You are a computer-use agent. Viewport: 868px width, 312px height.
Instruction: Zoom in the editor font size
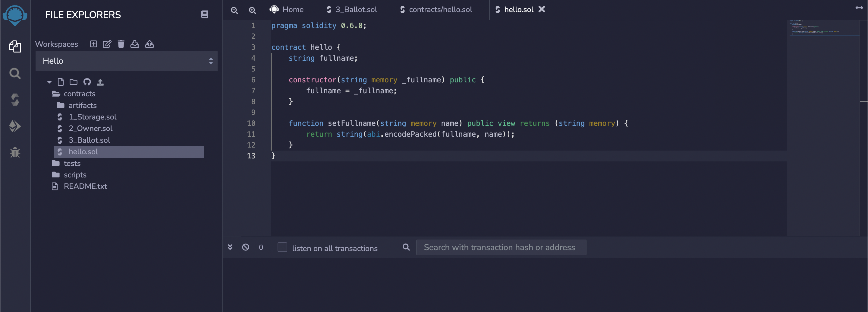tap(252, 10)
